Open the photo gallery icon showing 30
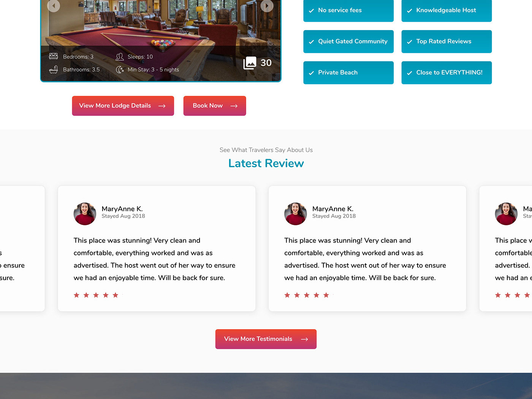Screen dimensions: 532x399 [250, 63]
